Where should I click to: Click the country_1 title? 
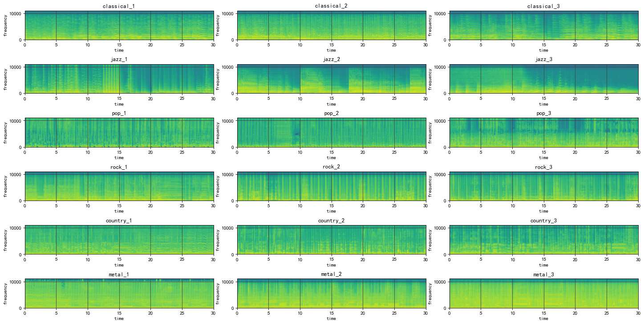[x=119, y=221]
